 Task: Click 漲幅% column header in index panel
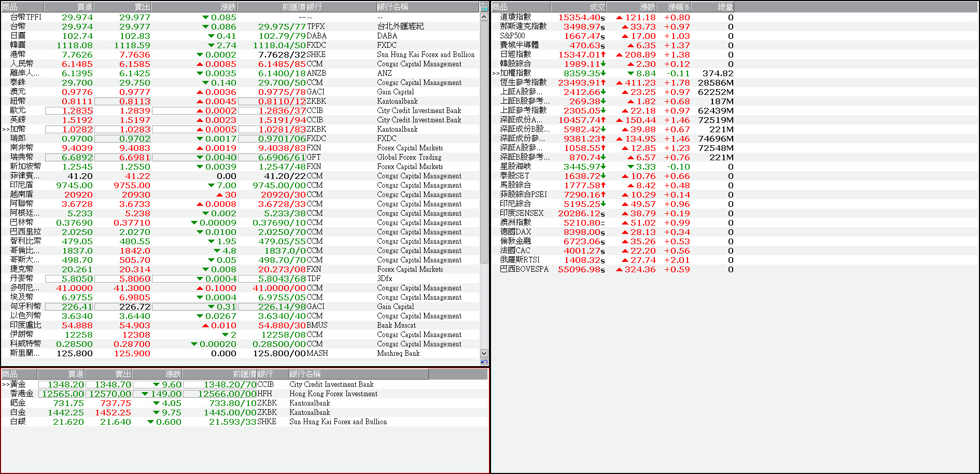(x=674, y=7)
